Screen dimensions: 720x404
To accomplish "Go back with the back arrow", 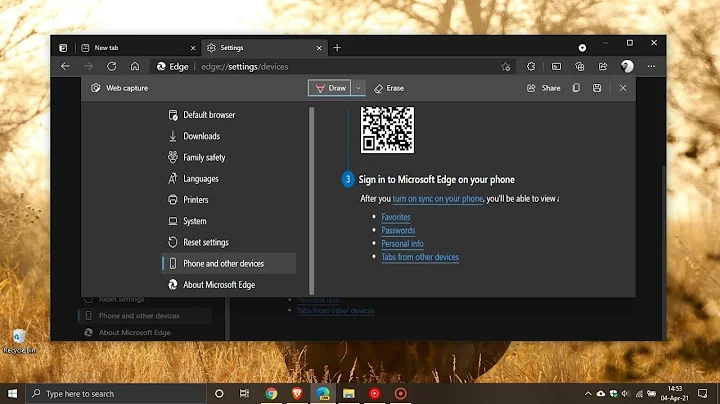I will (65, 67).
